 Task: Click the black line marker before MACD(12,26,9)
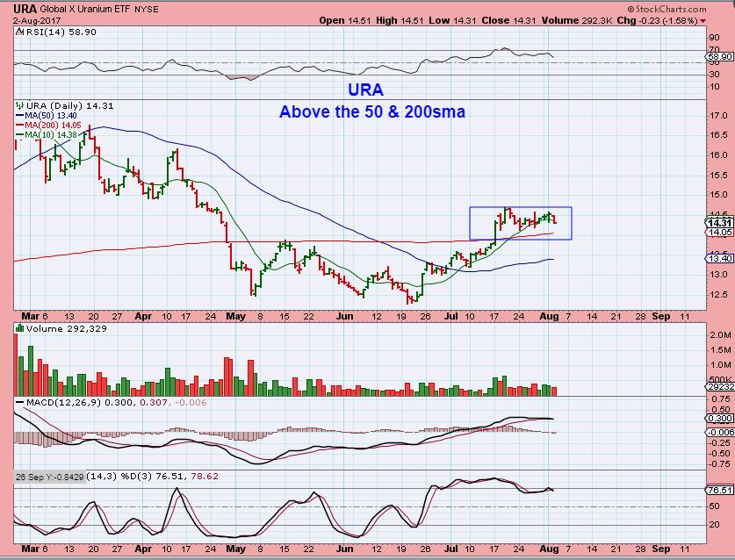click(20, 403)
